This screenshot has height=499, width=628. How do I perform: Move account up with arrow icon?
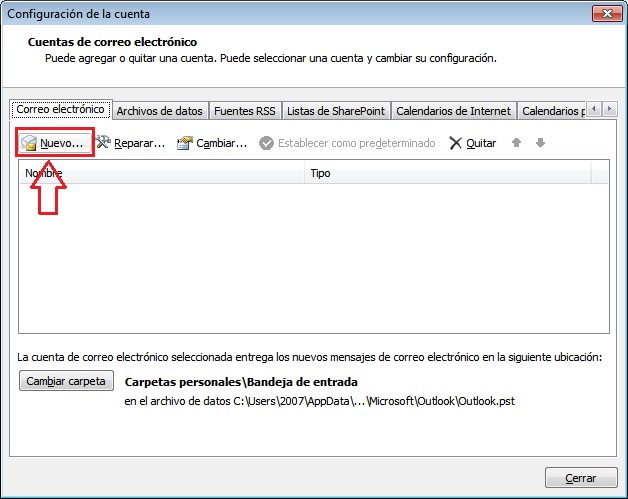pyautogui.click(x=516, y=143)
